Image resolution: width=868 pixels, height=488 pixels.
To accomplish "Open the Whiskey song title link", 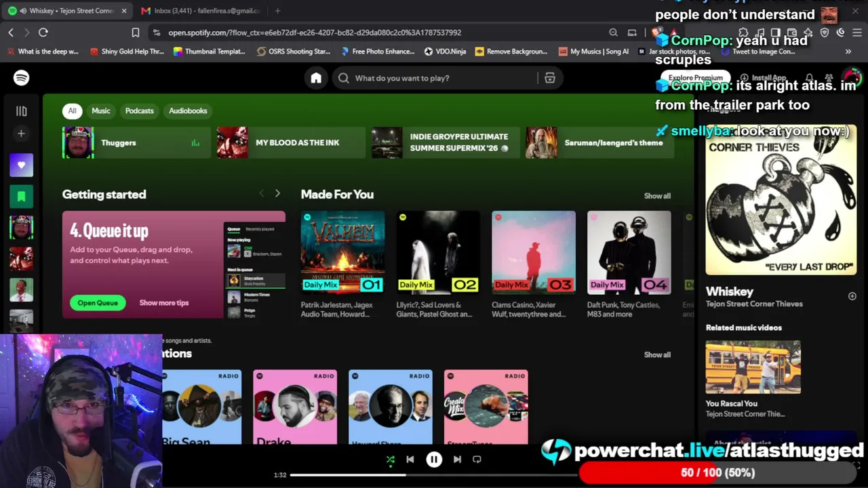I will (x=730, y=291).
